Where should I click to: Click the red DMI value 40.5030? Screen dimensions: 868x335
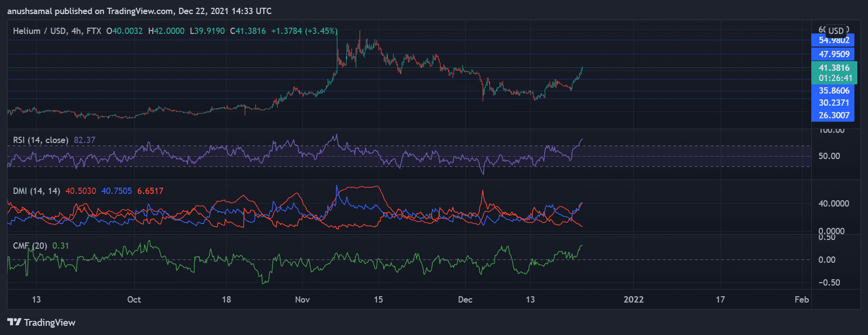[80, 191]
